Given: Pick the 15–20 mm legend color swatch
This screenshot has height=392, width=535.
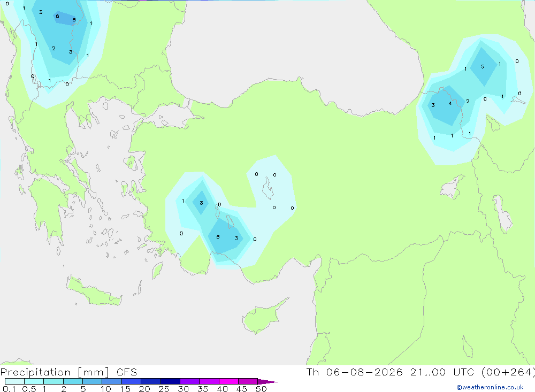Looking at the screenshot, I should (132, 381).
